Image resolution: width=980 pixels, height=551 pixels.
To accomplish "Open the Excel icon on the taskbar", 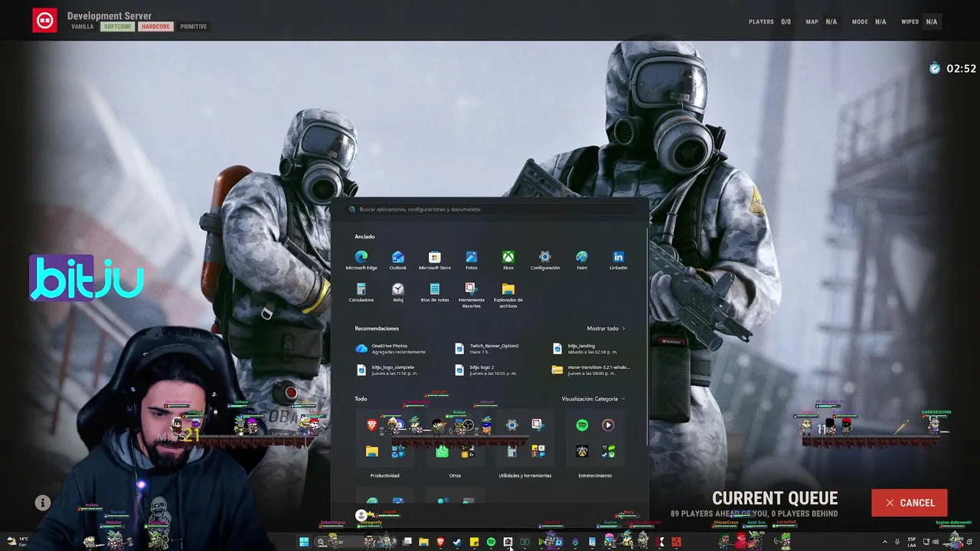I will [524, 543].
